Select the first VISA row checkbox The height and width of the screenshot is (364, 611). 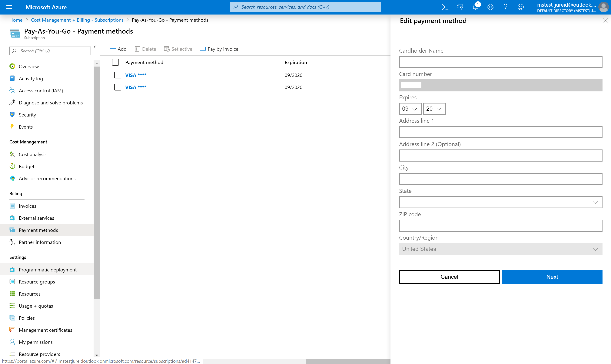(118, 75)
